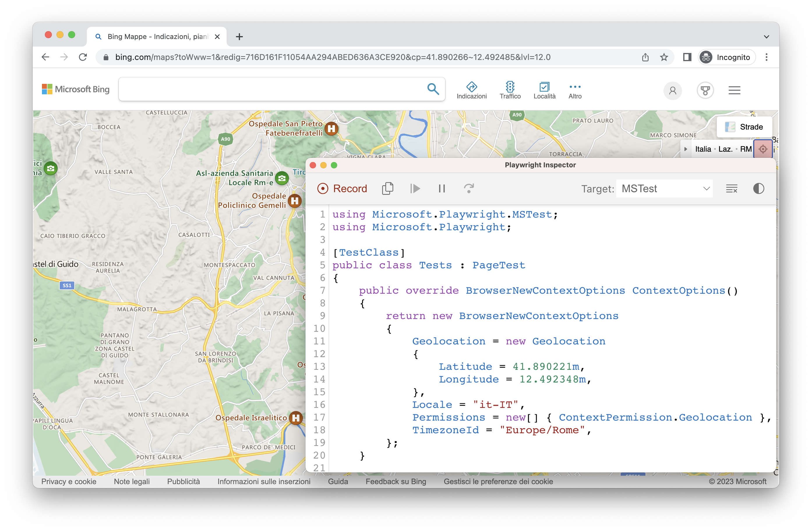Viewport: 812px width, 531px height.
Task: Click Asl-azienda Sanitaria green marker
Action: click(282, 178)
